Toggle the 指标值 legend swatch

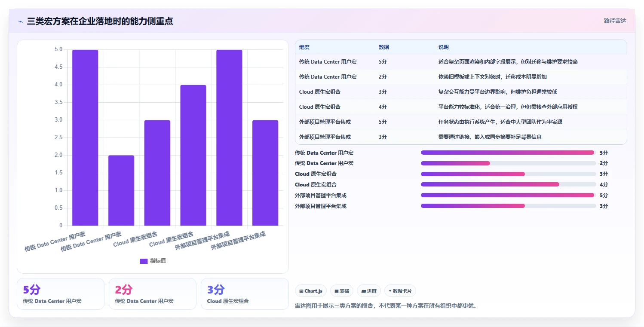point(144,261)
